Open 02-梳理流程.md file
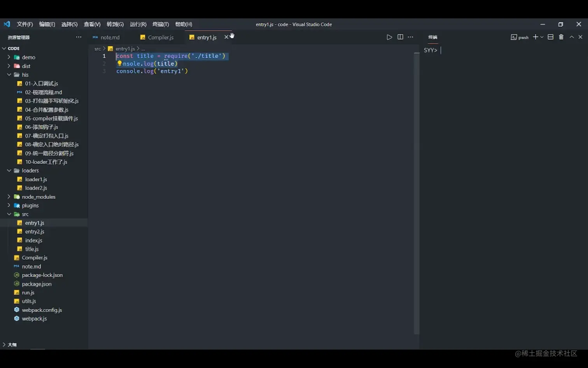This screenshot has height=368, width=588. click(44, 92)
